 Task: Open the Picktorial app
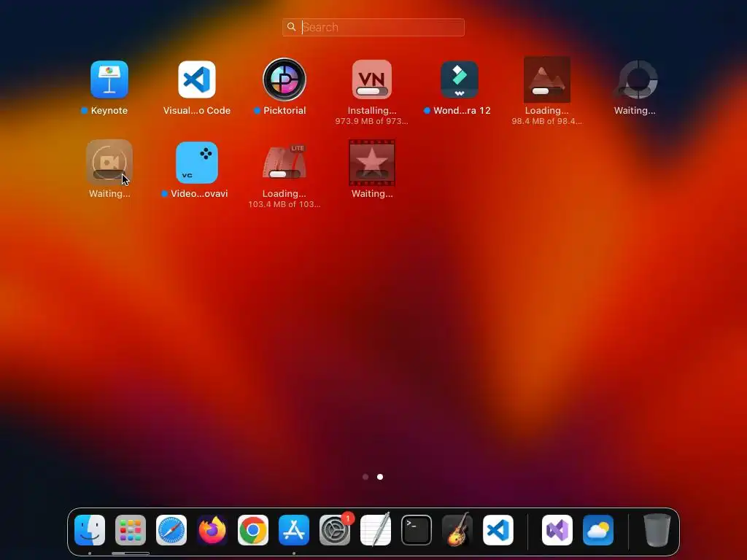(x=285, y=79)
